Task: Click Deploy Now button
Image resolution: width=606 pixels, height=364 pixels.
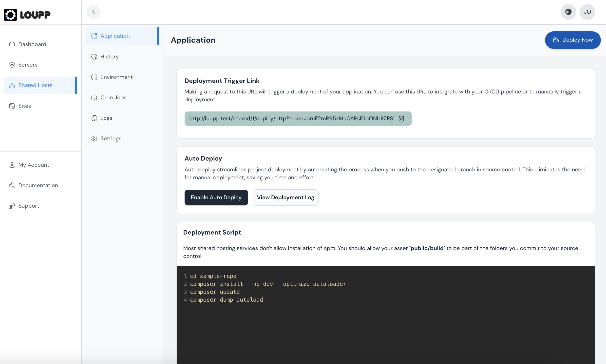Action: (x=573, y=40)
